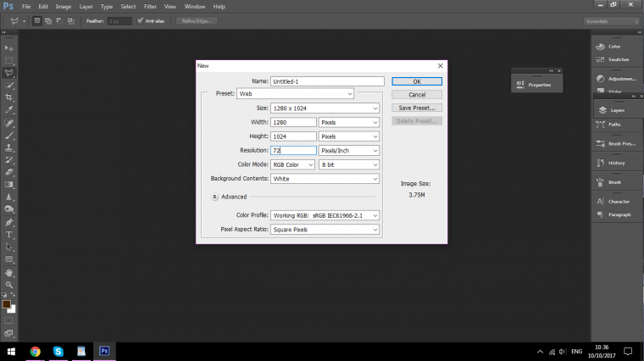The image size is (644, 361).
Task: Select the Eraser tool
Action: pyautogui.click(x=8, y=172)
